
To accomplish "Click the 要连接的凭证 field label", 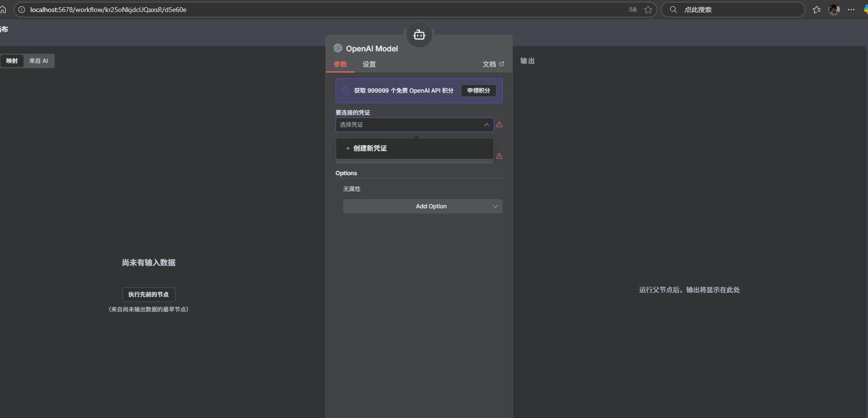I will [353, 113].
